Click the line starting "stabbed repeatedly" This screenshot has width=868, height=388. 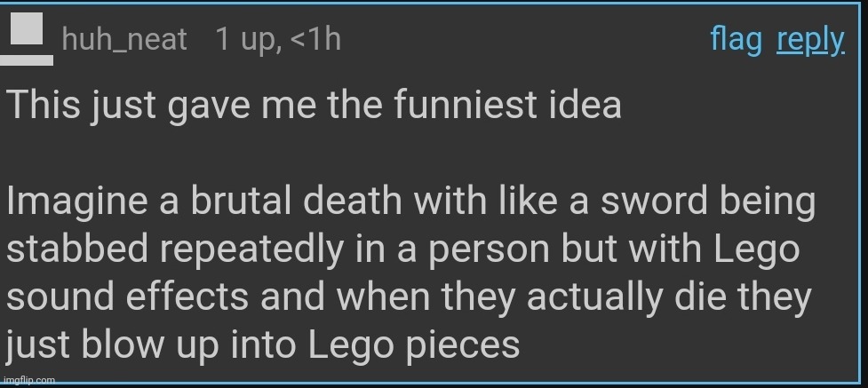pos(403,249)
